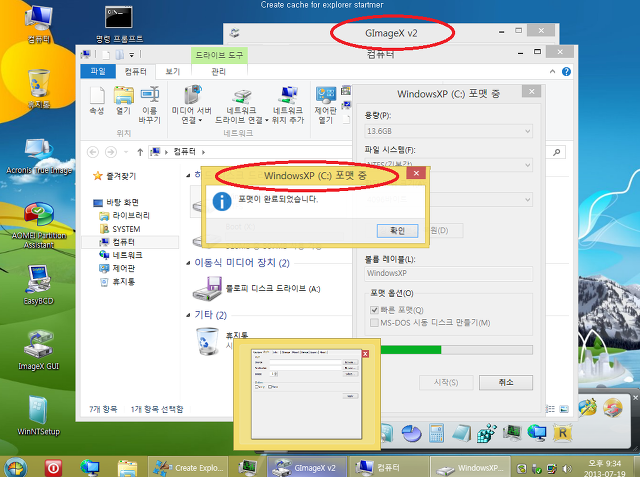Toggle the 빠른 포맷 checkbox

point(374,310)
